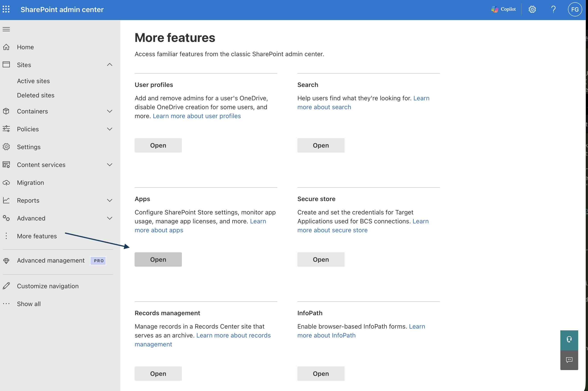
Task: Open the feedback chat widget
Action: [569, 360]
